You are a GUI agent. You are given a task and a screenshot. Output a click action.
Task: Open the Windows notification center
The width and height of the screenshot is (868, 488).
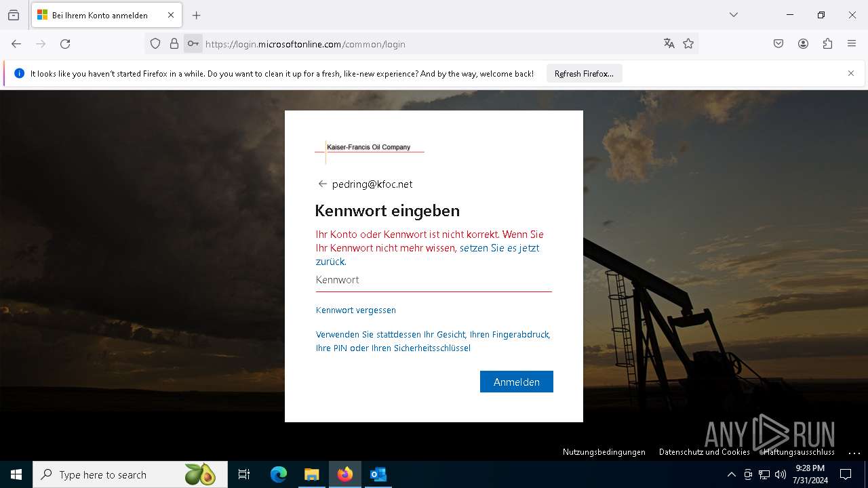[x=846, y=474]
